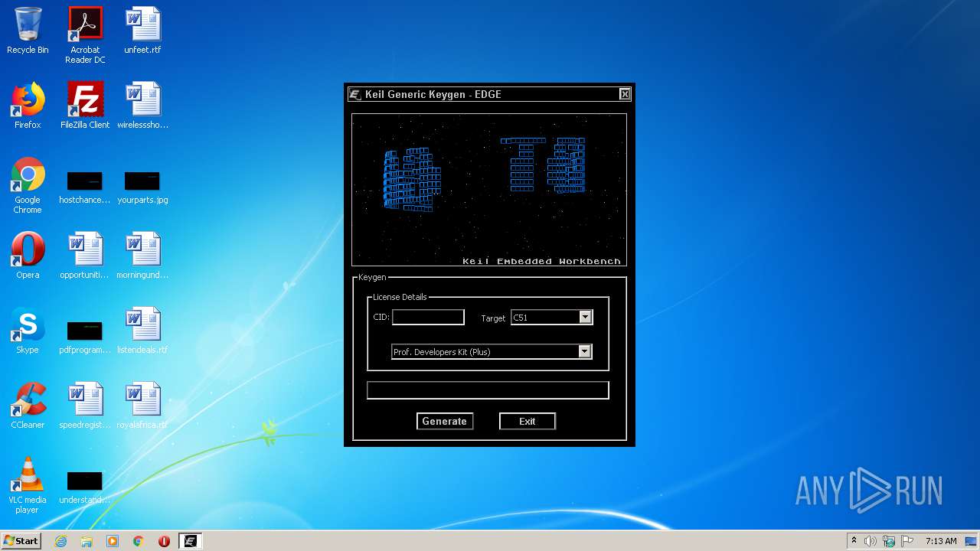Open Internet Explorer from taskbar

point(60,541)
